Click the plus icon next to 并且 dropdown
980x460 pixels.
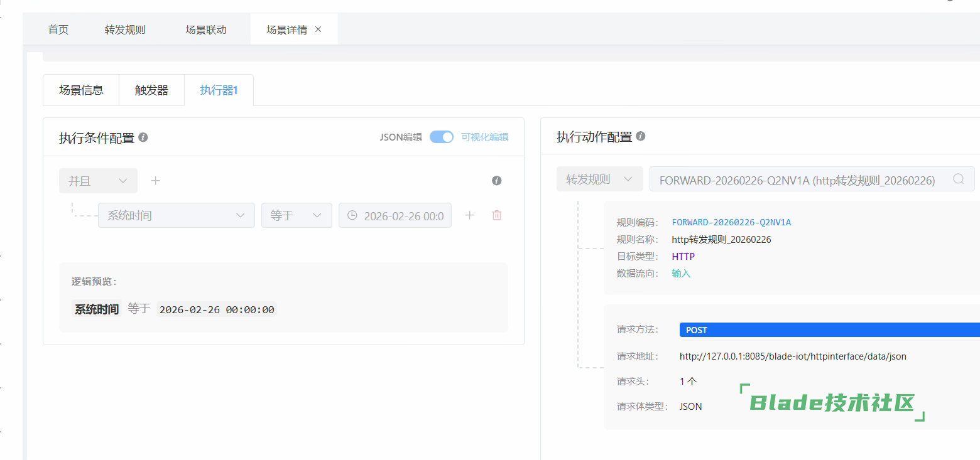pyautogui.click(x=156, y=181)
